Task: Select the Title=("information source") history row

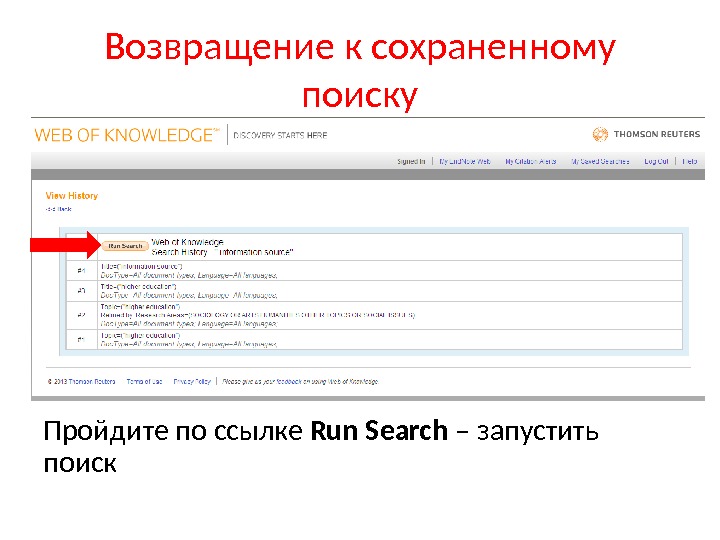Action: point(374,271)
